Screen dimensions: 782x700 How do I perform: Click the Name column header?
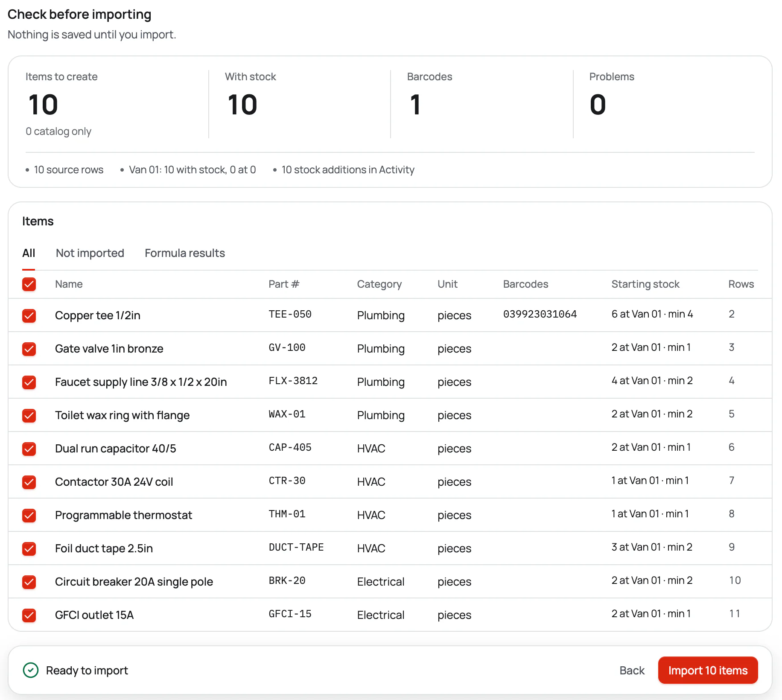click(x=69, y=284)
